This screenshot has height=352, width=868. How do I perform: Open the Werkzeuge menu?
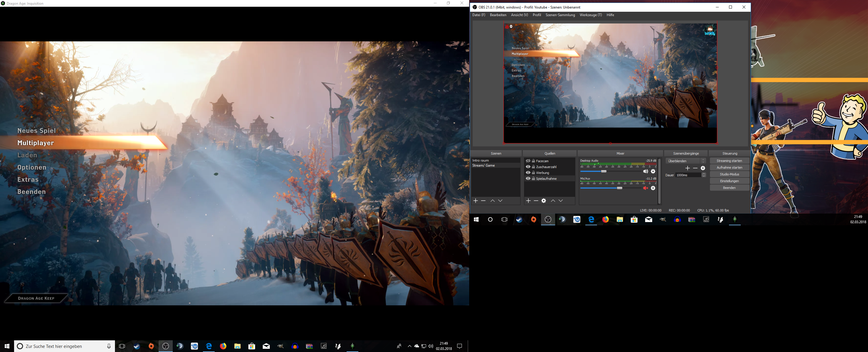point(590,15)
